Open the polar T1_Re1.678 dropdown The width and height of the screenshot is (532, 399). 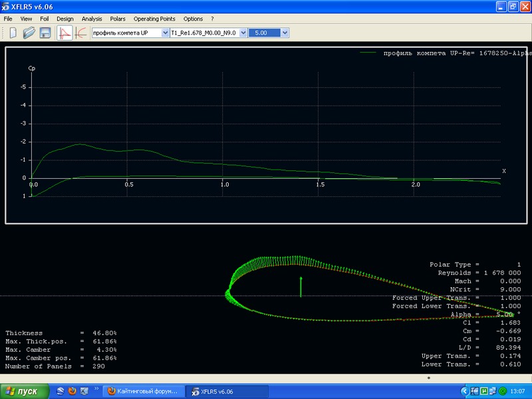click(x=208, y=33)
